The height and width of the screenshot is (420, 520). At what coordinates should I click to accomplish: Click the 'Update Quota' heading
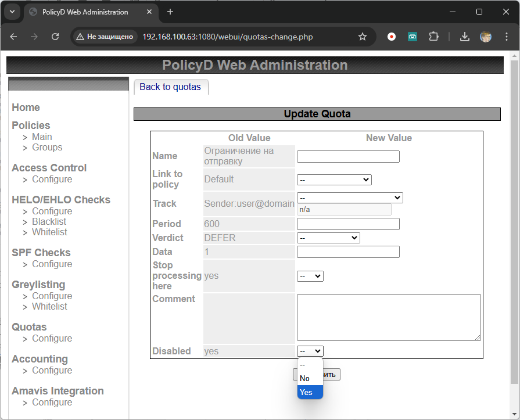coord(317,114)
